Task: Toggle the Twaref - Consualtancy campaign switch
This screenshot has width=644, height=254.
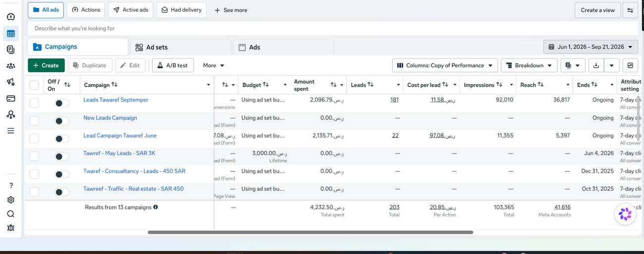Action: (x=61, y=174)
